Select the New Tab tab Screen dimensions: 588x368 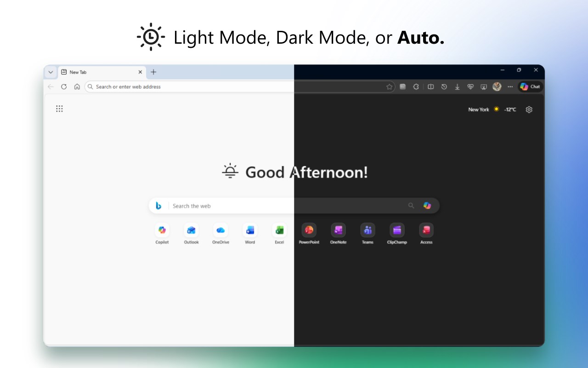click(x=102, y=72)
